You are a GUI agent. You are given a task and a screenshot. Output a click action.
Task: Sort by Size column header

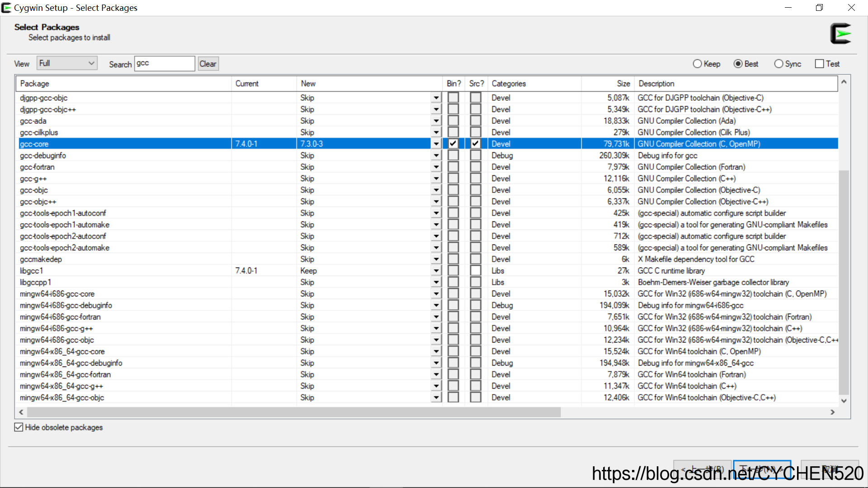[623, 84]
